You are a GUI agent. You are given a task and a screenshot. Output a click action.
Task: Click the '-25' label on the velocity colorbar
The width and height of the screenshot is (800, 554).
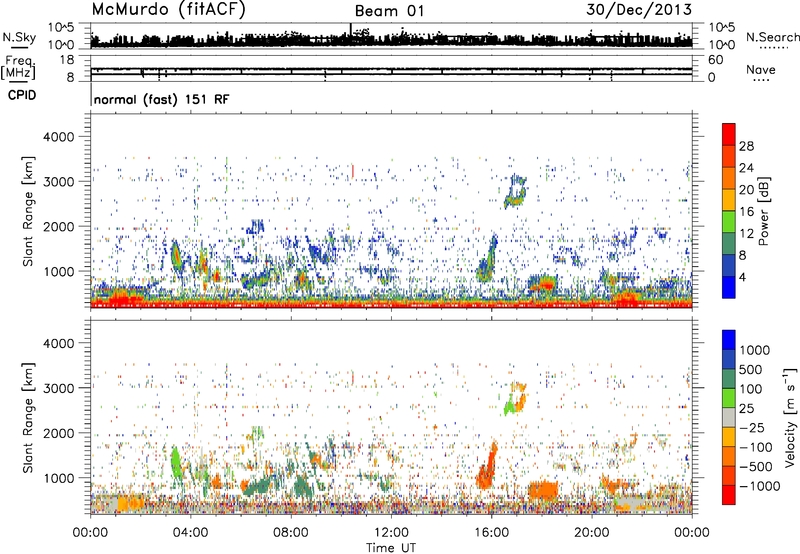point(752,427)
